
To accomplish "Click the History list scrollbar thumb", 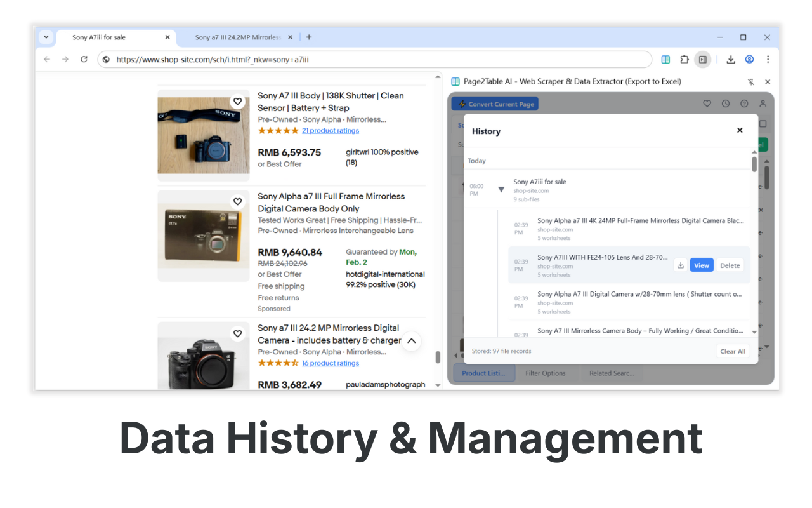I will click(x=754, y=164).
